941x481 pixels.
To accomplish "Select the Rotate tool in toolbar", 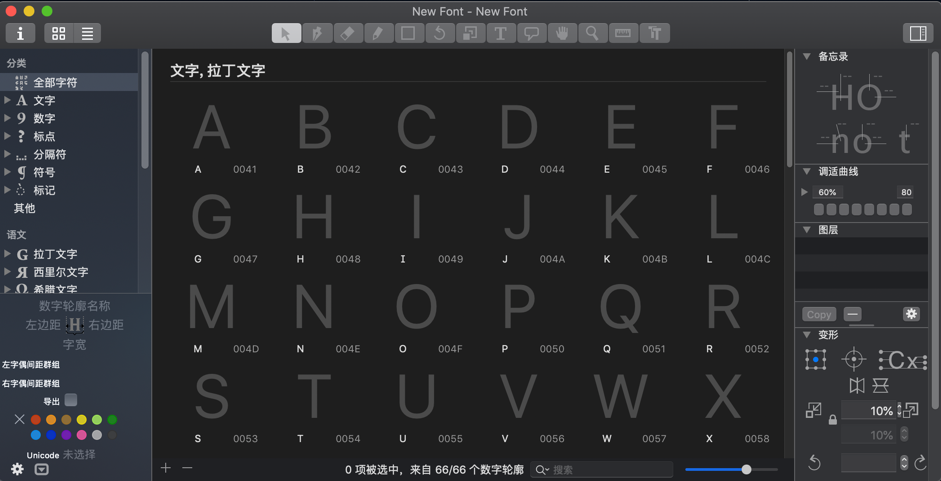I will (439, 33).
